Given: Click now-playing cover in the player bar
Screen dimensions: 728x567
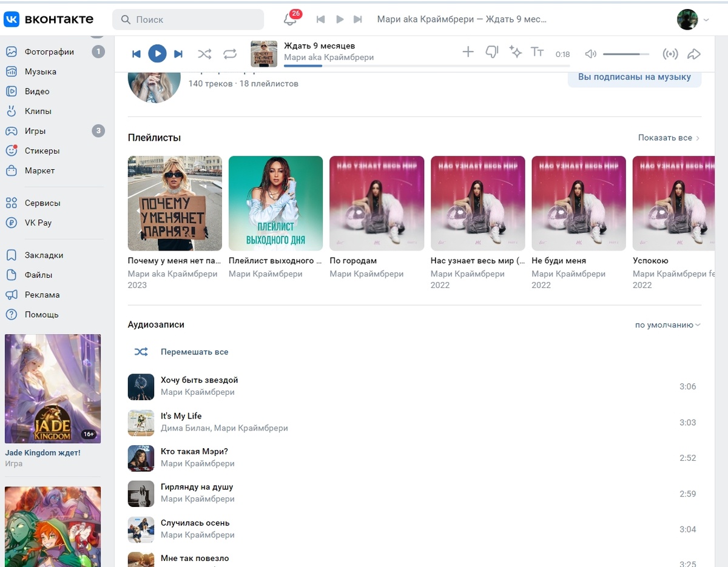Looking at the screenshot, I should [264, 54].
